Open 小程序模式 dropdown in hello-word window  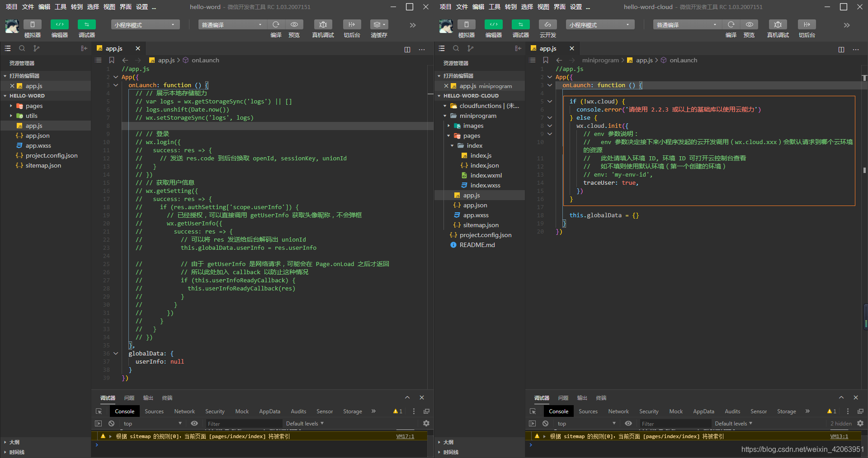tap(145, 25)
